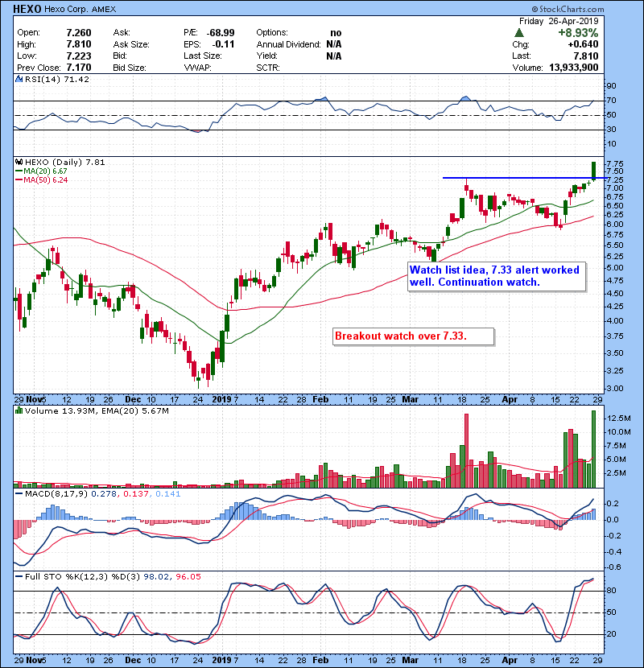Click the 7.75 price axis label

tap(614, 163)
